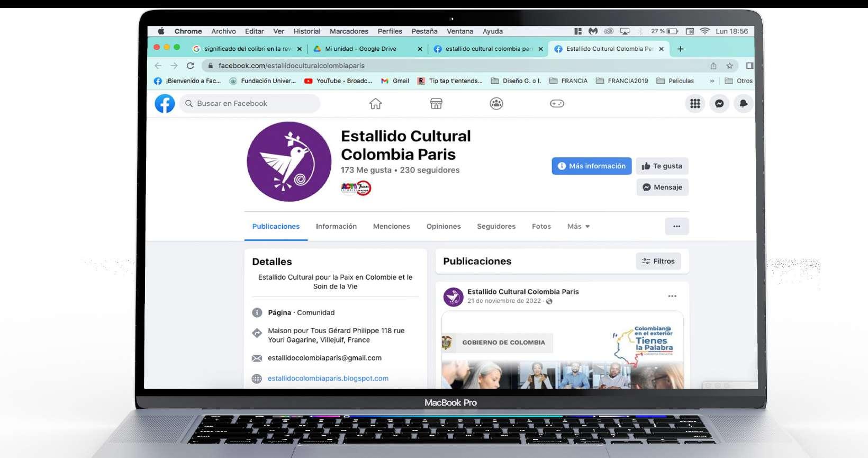Open the Peliculas bookmarks folder
868x458 pixels.
click(675, 81)
